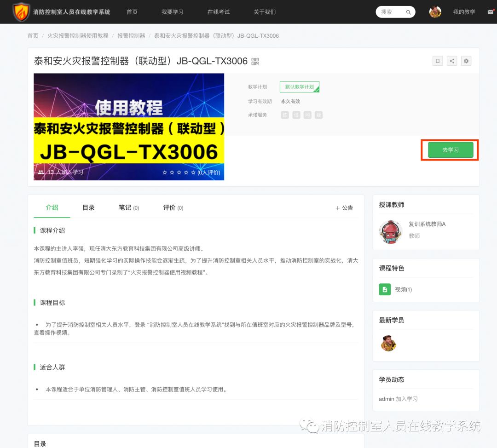Click the green 视频 feature icon
This screenshot has height=448, width=497.
(x=384, y=289)
